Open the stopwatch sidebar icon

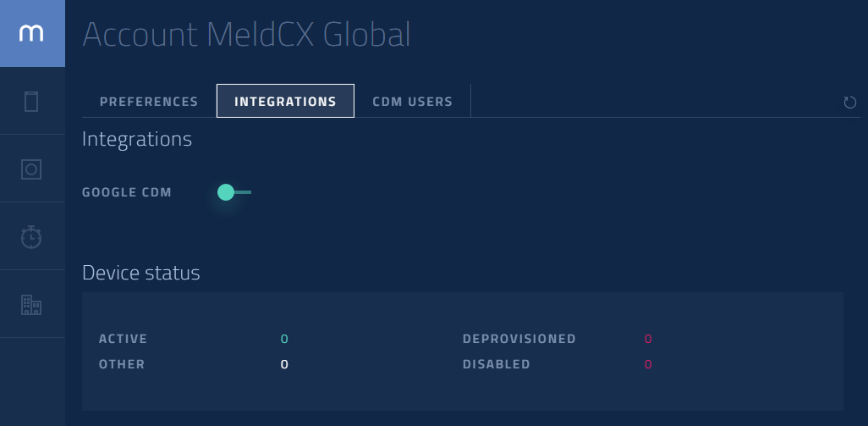tap(32, 236)
